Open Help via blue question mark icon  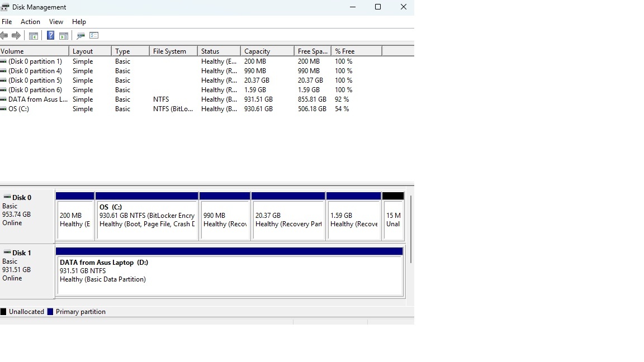[50, 35]
